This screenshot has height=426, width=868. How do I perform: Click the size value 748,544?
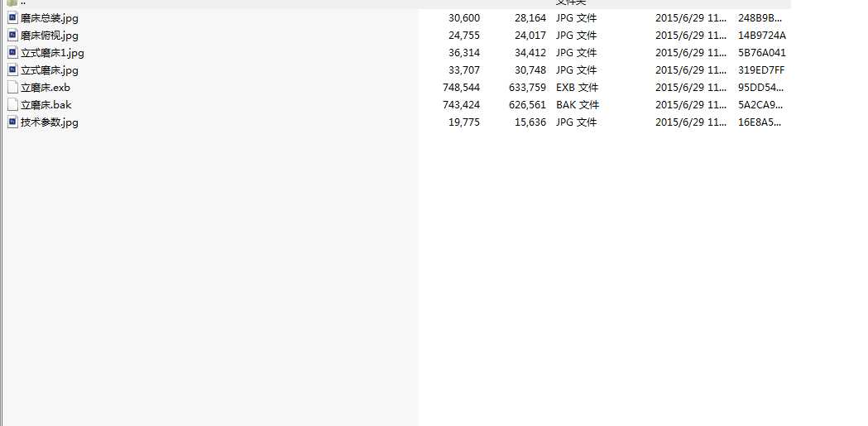click(462, 88)
